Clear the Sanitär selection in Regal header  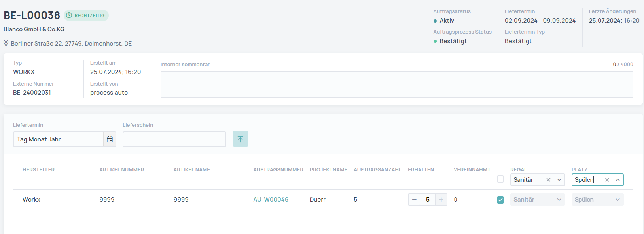point(548,180)
